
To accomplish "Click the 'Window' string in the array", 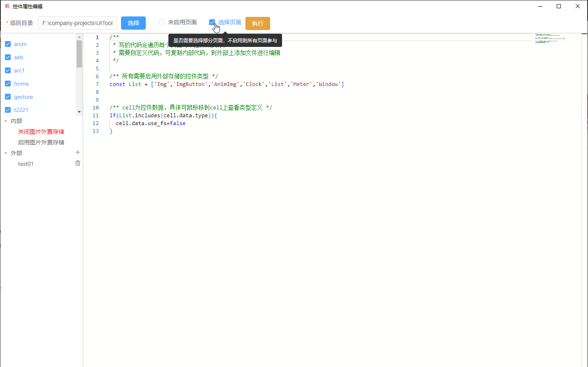I will pyautogui.click(x=328, y=84).
